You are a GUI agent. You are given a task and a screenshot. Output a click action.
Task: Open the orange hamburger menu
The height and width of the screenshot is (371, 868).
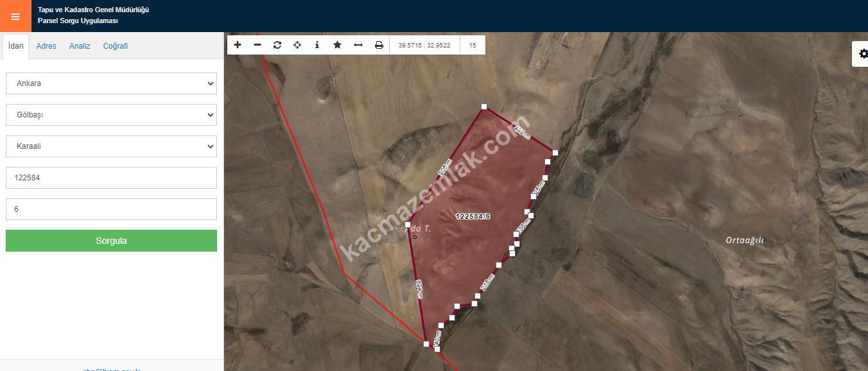coord(15,16)
